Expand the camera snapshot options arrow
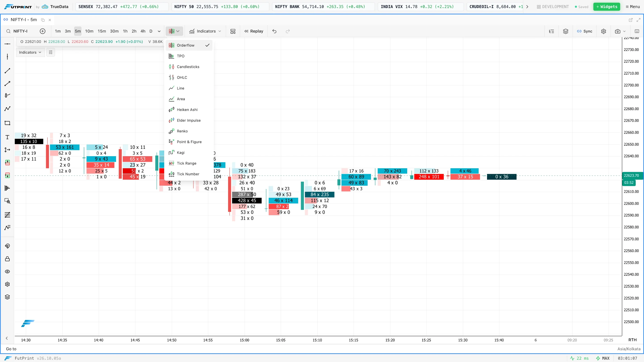This screenshot has width=644, height=362. (624, 31)
